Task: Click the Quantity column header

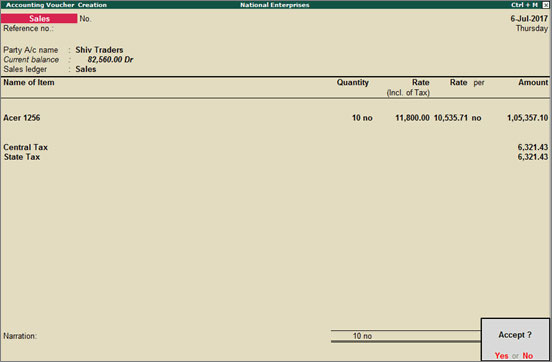Action: [x=352, y=82]
